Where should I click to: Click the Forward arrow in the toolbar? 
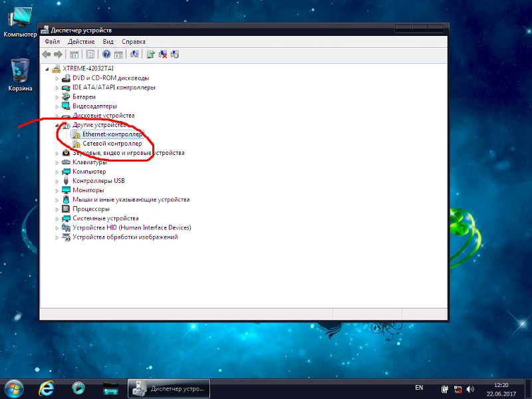click(58, 55)
